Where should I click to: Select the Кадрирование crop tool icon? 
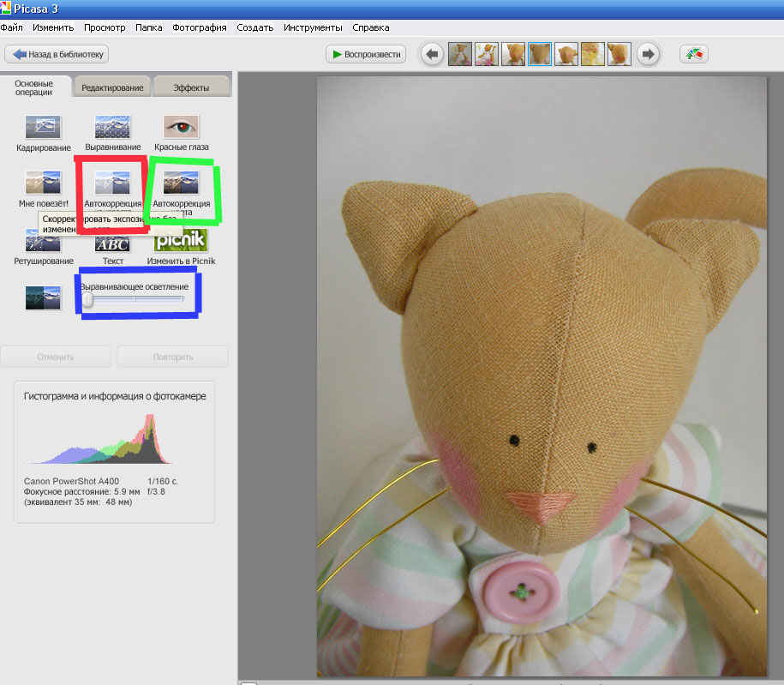(x=43, y=127)
